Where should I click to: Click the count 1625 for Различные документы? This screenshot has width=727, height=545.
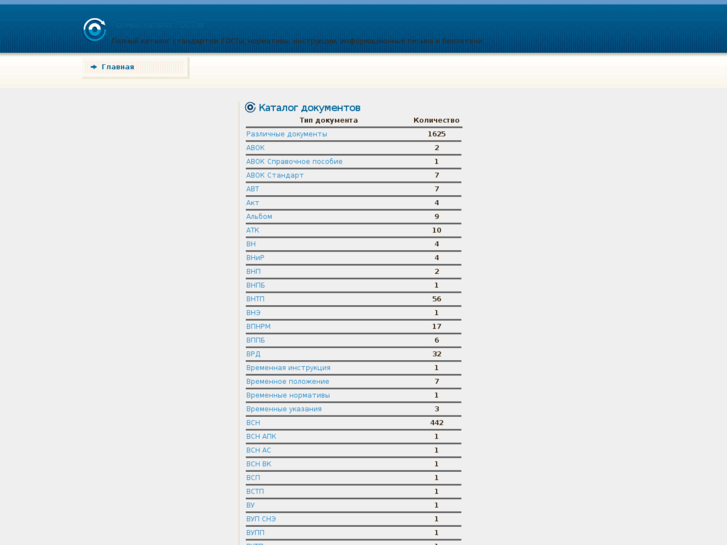[436, 134]
